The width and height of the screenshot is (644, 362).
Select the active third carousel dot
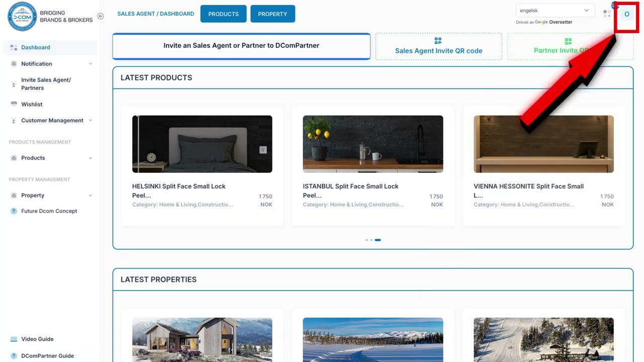378,240
